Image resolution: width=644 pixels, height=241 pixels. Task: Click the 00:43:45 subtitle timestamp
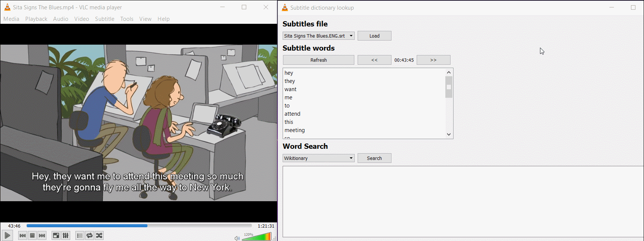click(x=404, y=60)
